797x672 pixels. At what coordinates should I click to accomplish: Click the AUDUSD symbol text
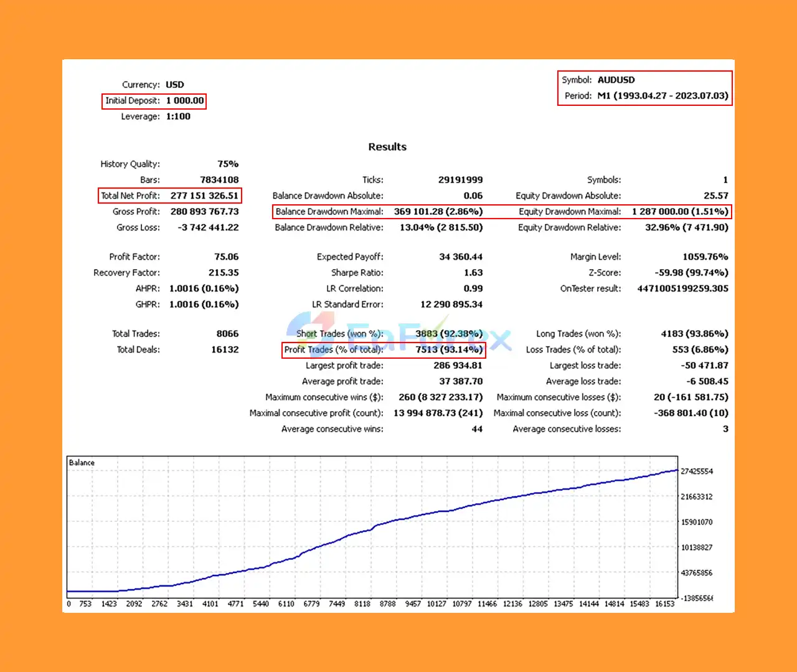coord(616,80)
